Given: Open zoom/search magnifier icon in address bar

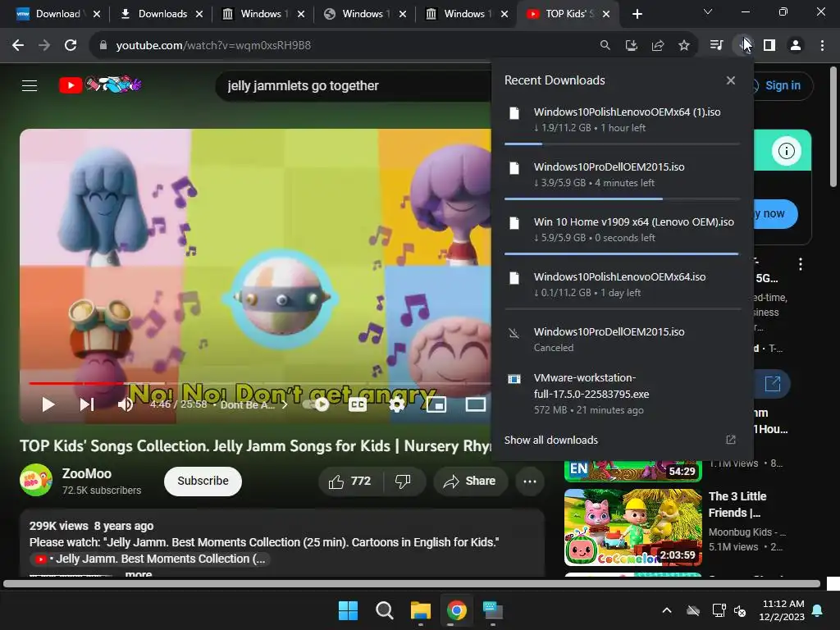Looking at the screenshot, I should point(605,46).
